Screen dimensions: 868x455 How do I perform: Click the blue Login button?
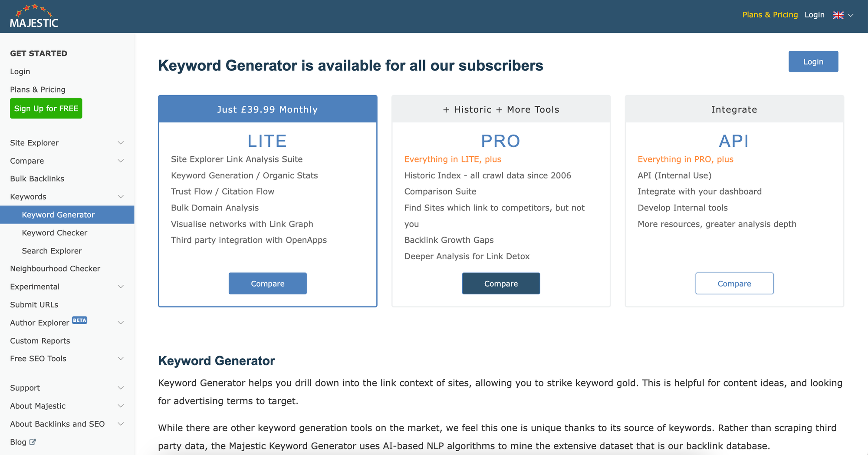pyautogui.click(x=813, y=62)
